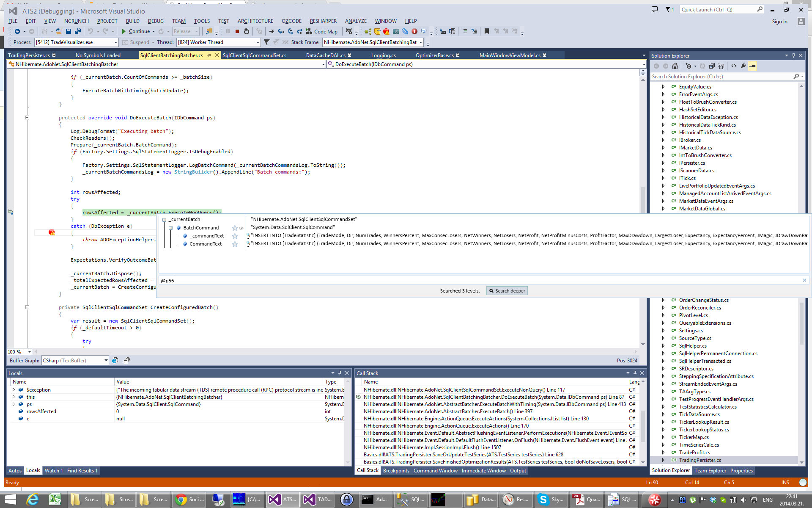Click the Open File folder icon
Screen dimensions: 812x508
pos(59,31)
